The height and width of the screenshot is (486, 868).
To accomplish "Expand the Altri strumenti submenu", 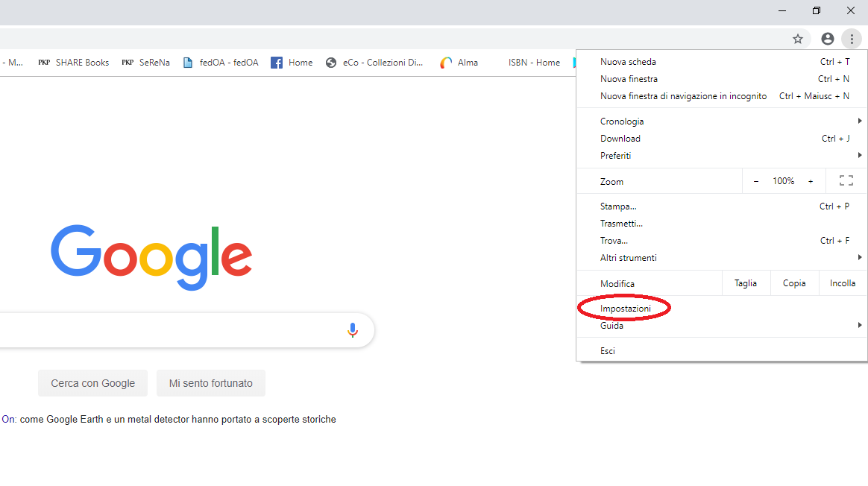I will [722, 258].
